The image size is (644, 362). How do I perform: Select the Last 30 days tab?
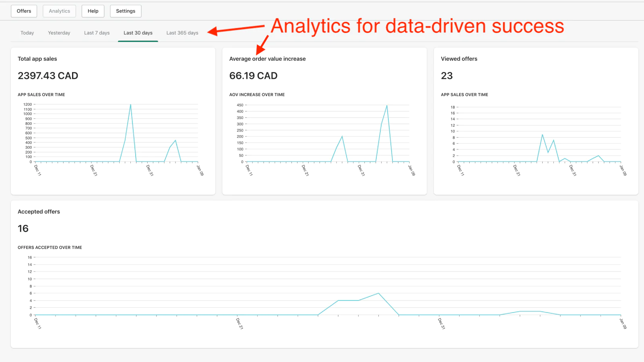click(x=138, y=33)
